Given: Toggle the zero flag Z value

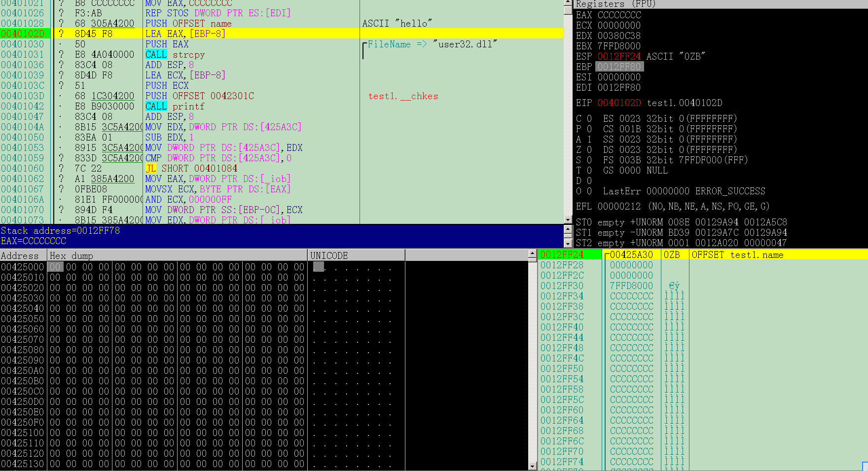Looking at the screenshot, I should tap(589, 149).
